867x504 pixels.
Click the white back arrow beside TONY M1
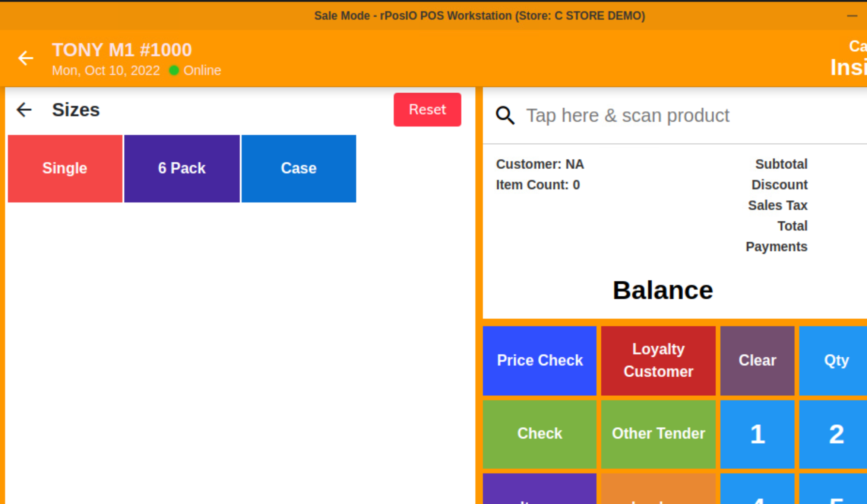25,58
